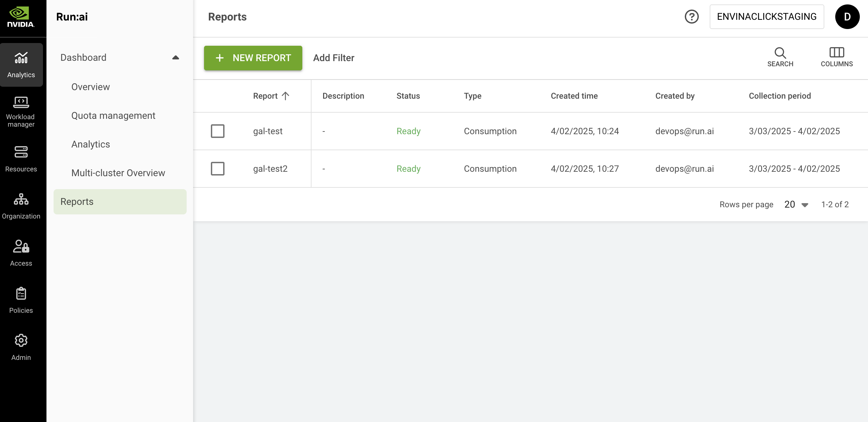Click the NEW REPORT button
The image size is (868, 422).
click(253, 58)
